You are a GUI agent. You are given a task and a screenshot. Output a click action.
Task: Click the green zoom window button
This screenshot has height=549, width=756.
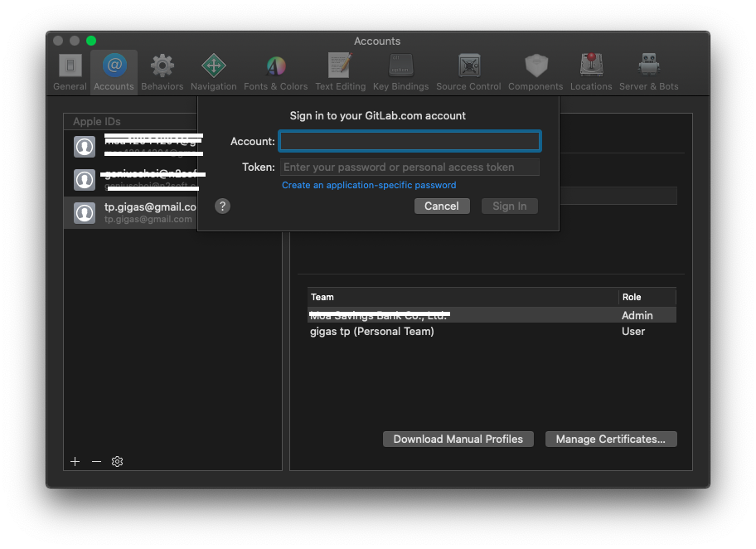[x=91, y=41]
